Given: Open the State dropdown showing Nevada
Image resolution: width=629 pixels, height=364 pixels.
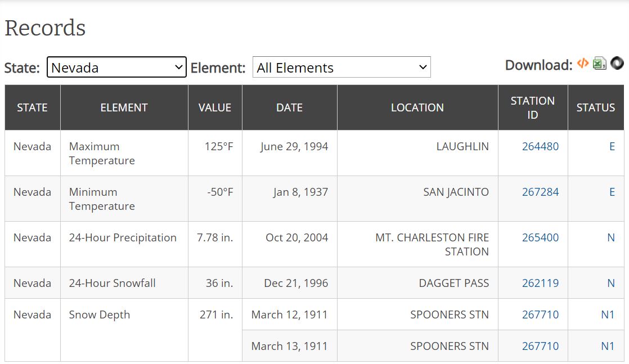Looking at the screenshot, I should pyautogui.click(x=116, y=68).
